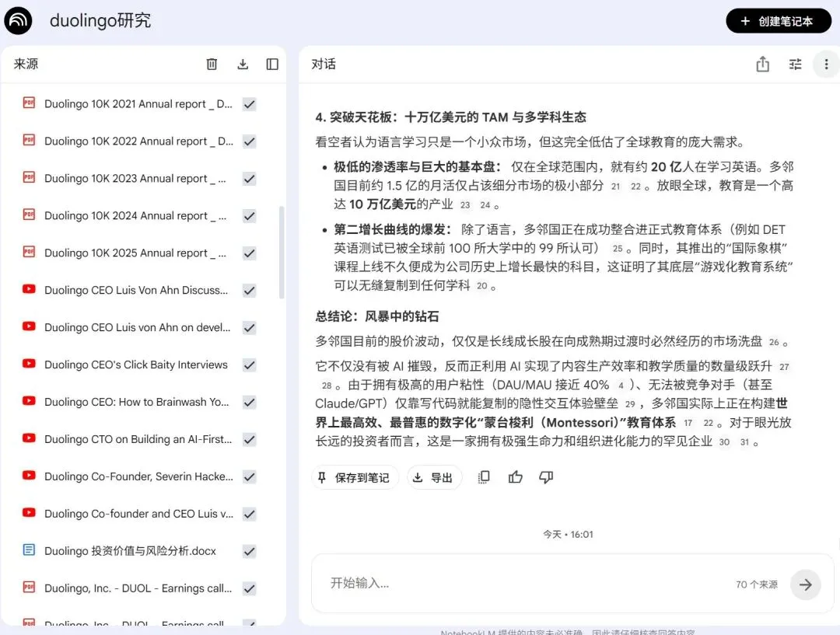Uncheck Luis von Ahn on devel source
The height and width of the screenshot is (635, 840).
click(x=249, y=328)
